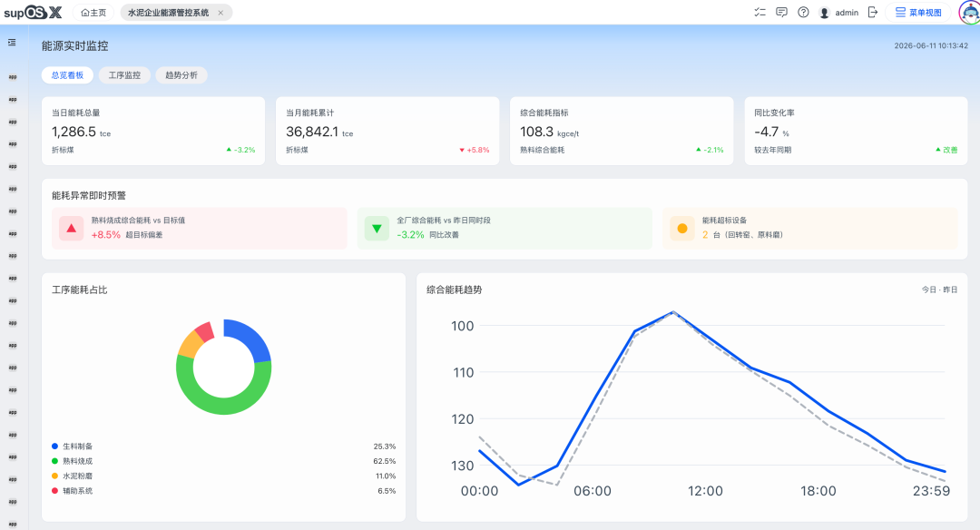The height and width of the screenshot is (530, 980).
Task: Open the task checklist icon
Action: pyautogui.click(x=760, y=12)
